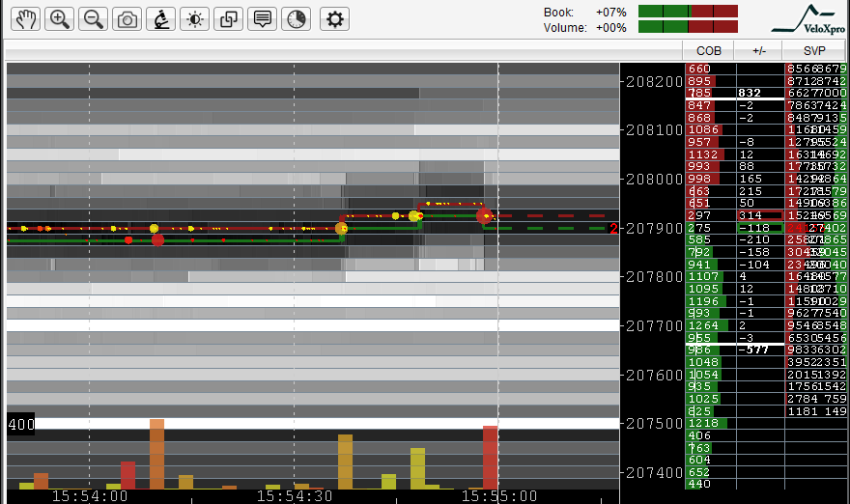
Task: Click COB ask size 1086
Action: (703, 130)
